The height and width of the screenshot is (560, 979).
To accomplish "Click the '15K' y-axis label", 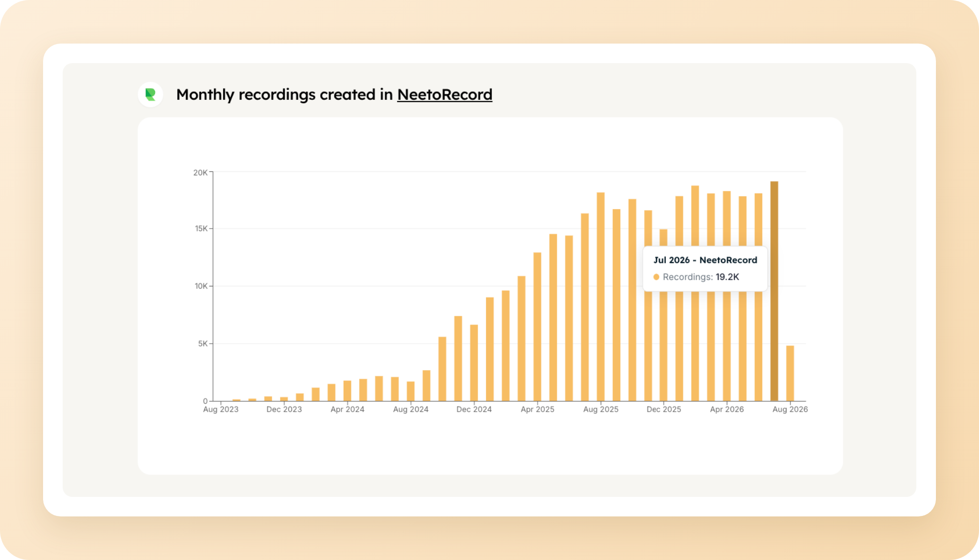I will click(201, 229).
